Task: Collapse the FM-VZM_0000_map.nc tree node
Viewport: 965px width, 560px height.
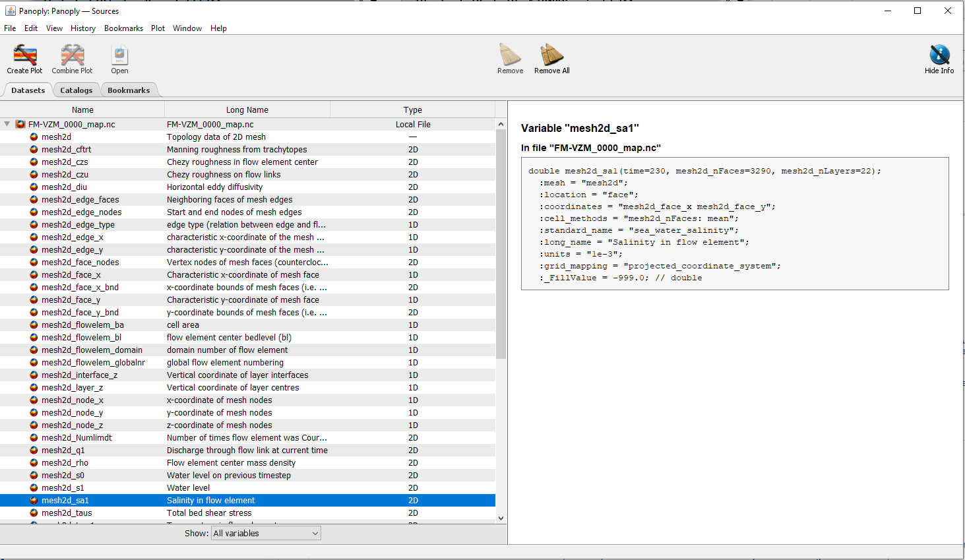Action: point(7,124)
